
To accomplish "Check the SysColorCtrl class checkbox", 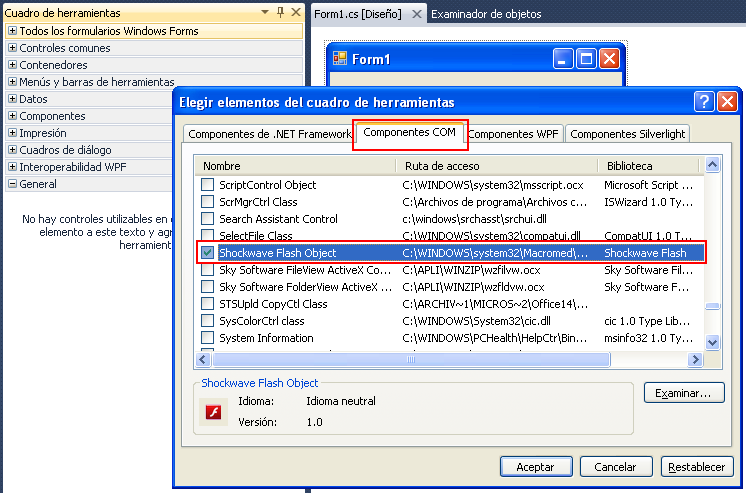I will pyautogui.click(x=207, y=321).
